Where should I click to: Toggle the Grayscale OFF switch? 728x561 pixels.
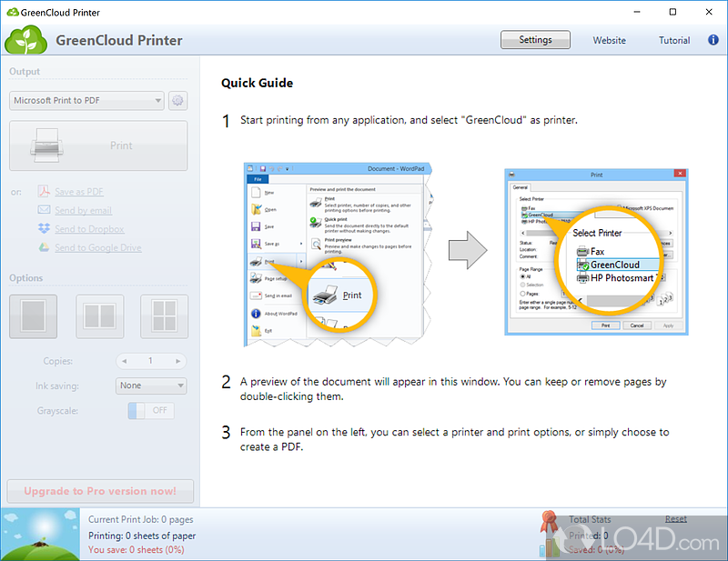coord(151,411)
